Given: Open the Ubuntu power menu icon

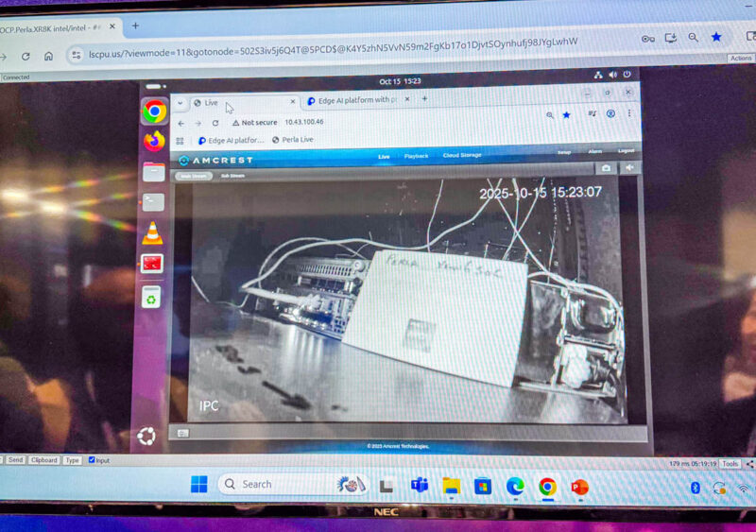Looking at the screenshot, I should click(x=627, y=75).
